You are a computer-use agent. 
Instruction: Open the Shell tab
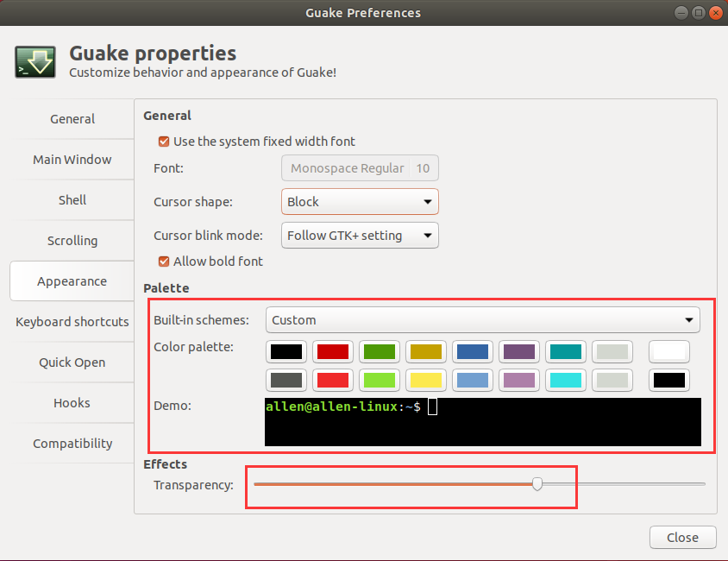72,199
